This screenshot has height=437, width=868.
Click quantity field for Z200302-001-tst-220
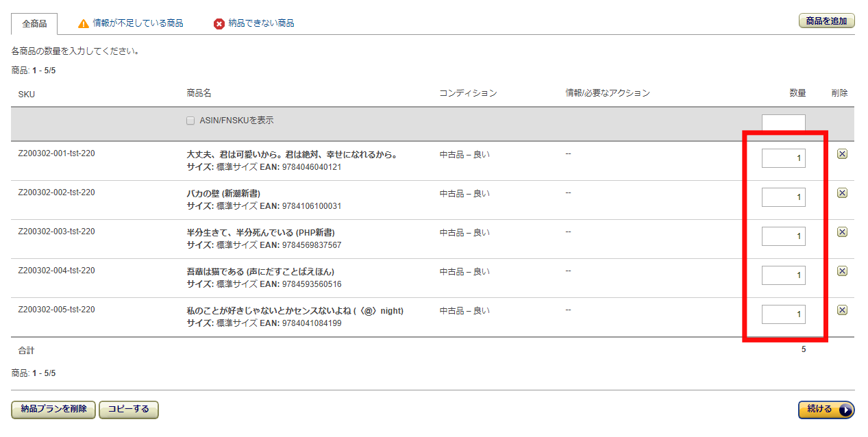tap(783, 158)
